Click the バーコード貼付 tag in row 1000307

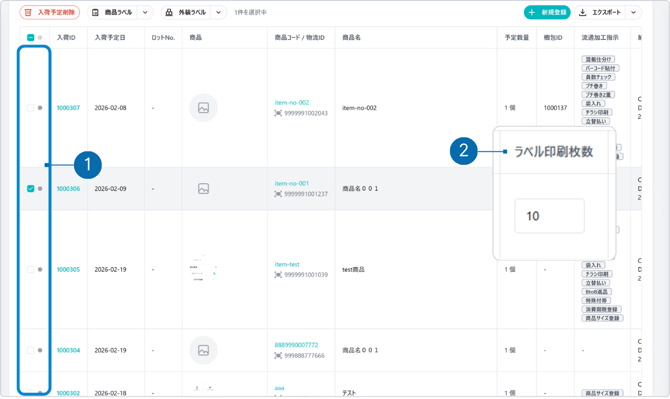coord(600,68)
